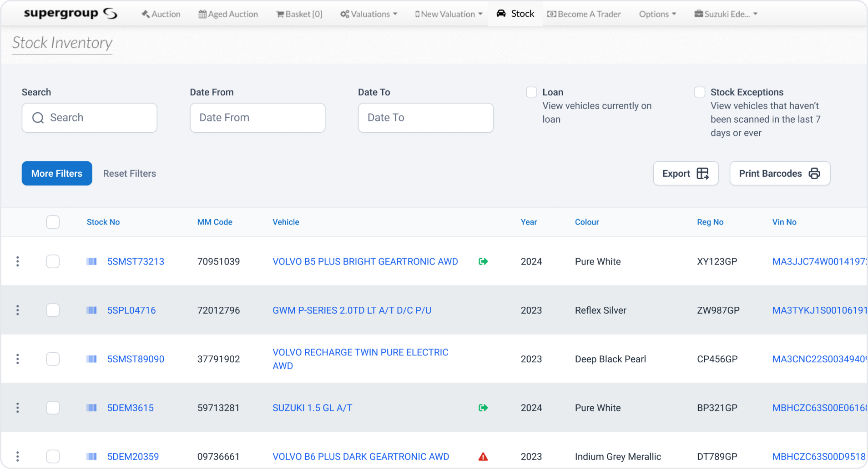Open row menu for 5SMST89090

(18, 359)
